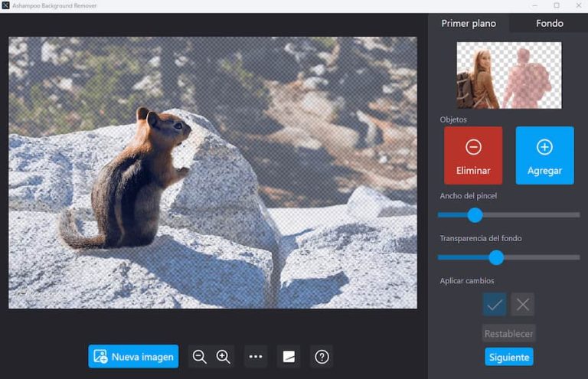Screen dimensions: 588x379
Task: Click the Ashampoo app logo in title bar
Action: [x=6, y=5]
